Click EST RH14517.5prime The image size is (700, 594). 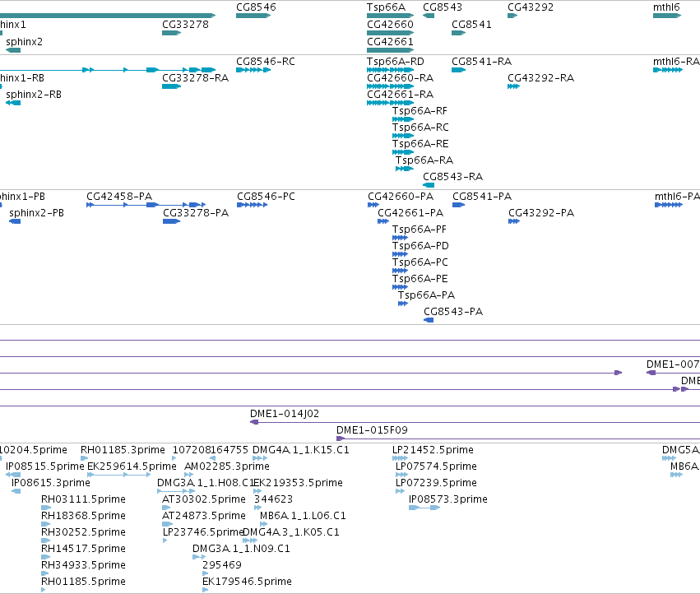coord(45,557)
